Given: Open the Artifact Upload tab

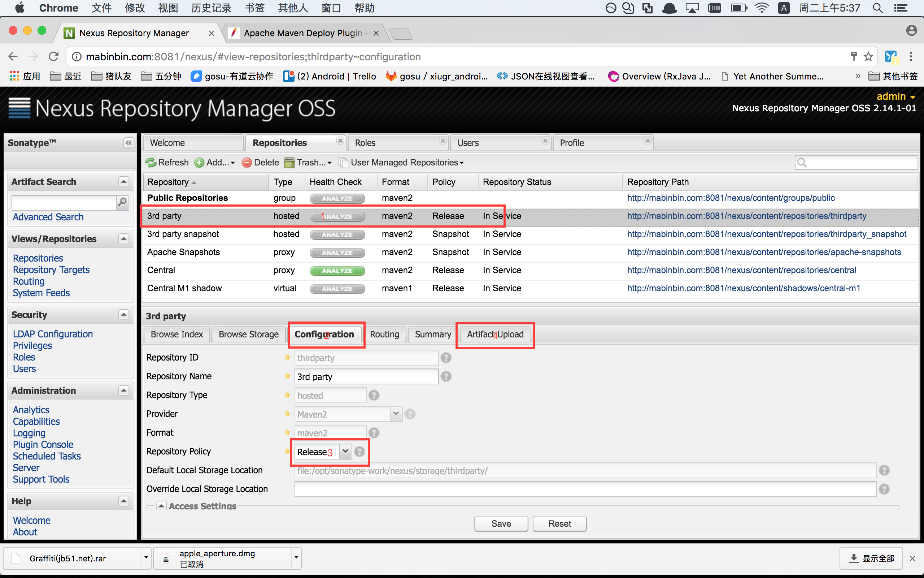Looking at the screenshot, I should click(x=495, y=334).
